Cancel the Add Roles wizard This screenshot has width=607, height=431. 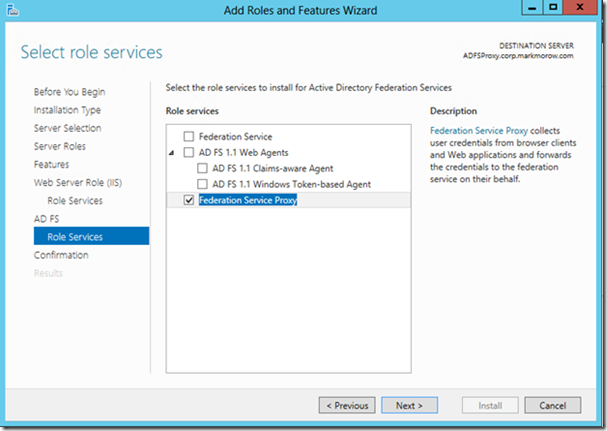point(552,405)
